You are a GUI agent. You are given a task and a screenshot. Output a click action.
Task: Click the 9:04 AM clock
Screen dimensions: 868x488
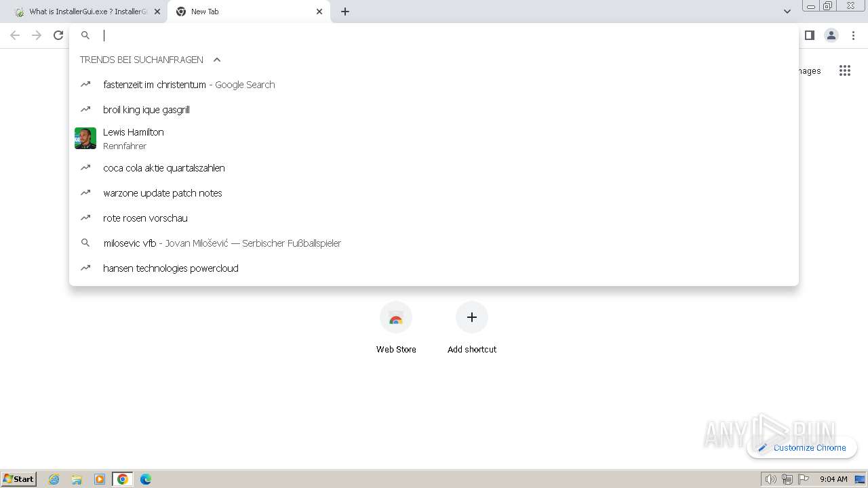pos(833,479)
